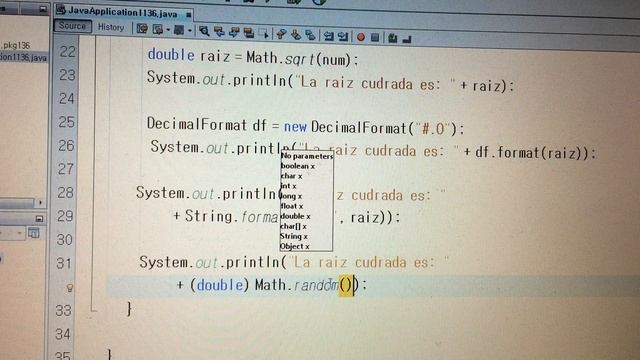Choose 'boolean x' in the parameter popup
The height and width of the screenshot is (360, 640).
298,166
